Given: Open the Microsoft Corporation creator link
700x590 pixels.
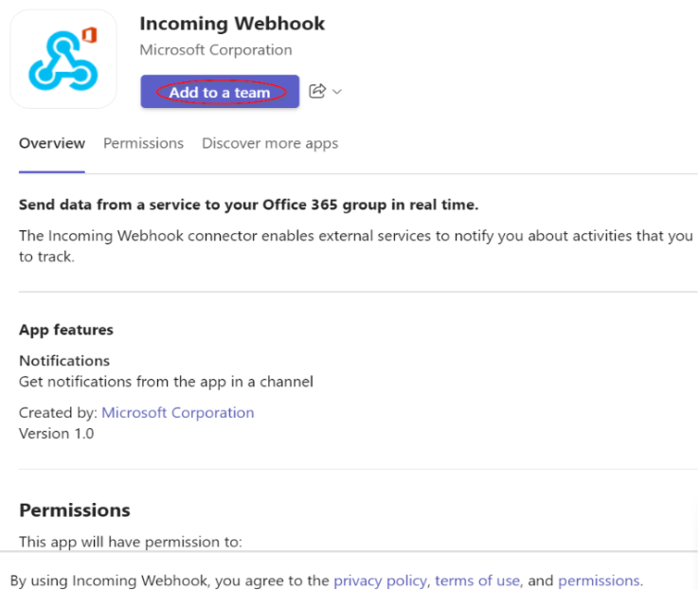Looking at the screenshot, I should click(178, 412).
